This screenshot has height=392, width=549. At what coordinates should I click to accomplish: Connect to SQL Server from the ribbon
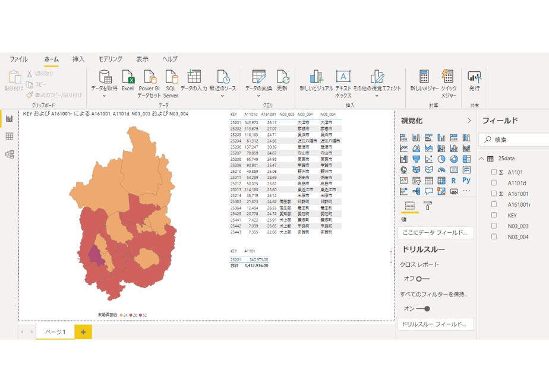171,84
